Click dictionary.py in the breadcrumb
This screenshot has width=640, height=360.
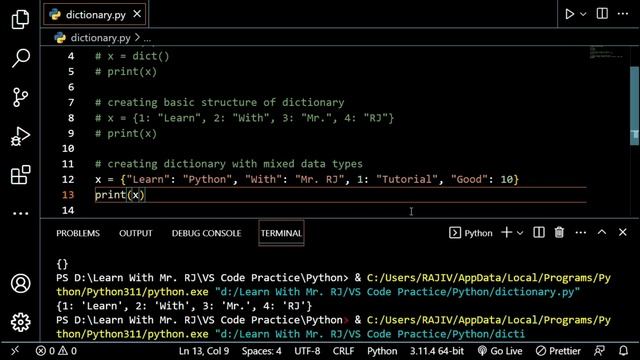tap(100, 38)
